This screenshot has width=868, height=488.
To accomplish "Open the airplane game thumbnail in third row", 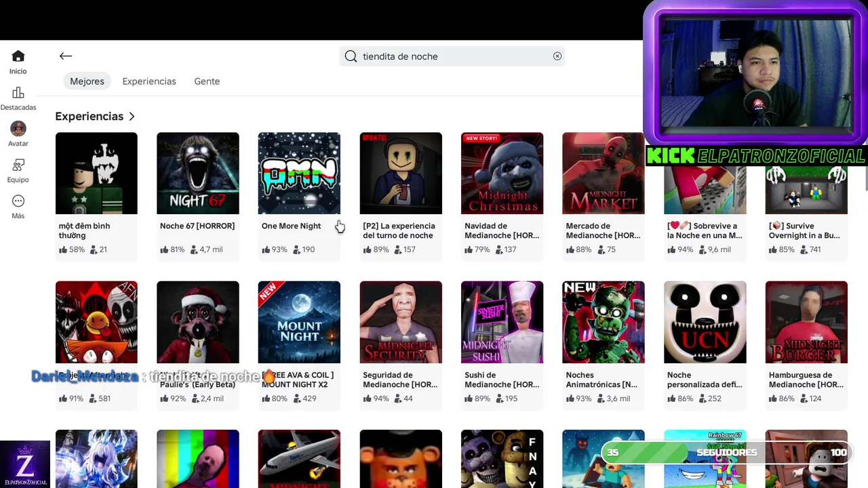I will 299,459.
